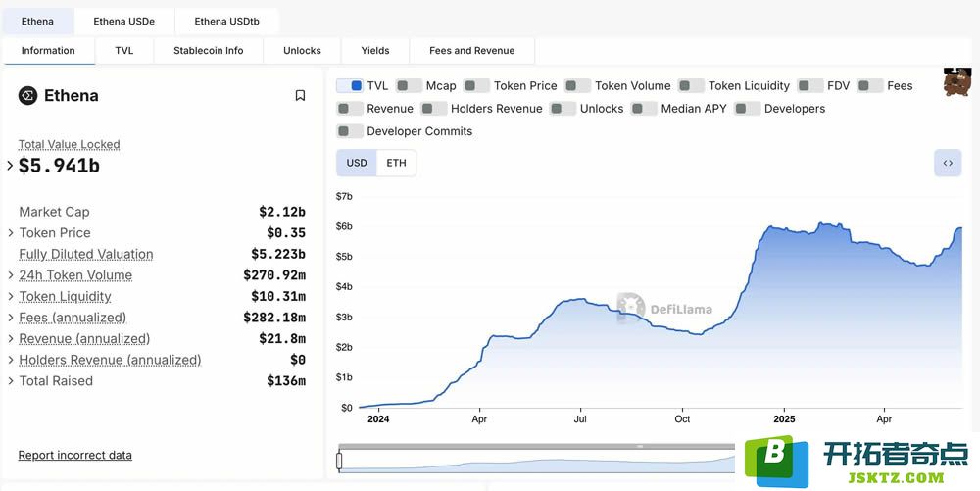Expand the Token Price row
980x491 pixels.
click(11, 233)
